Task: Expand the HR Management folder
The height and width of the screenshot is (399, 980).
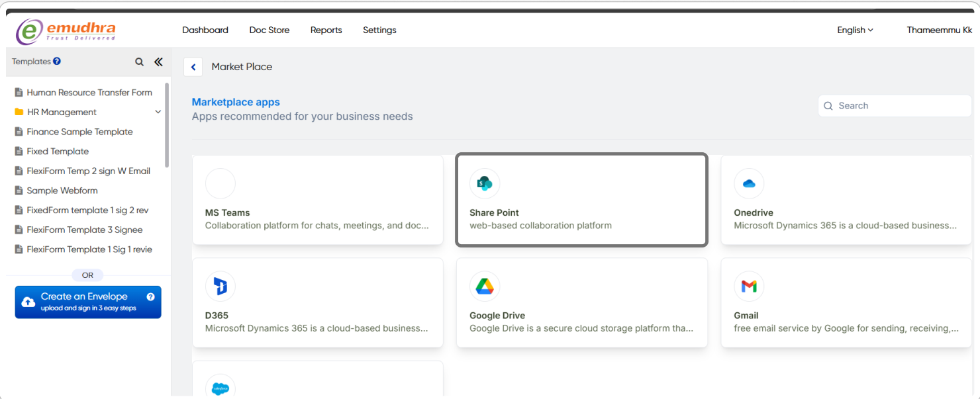Action: point(158,112)
